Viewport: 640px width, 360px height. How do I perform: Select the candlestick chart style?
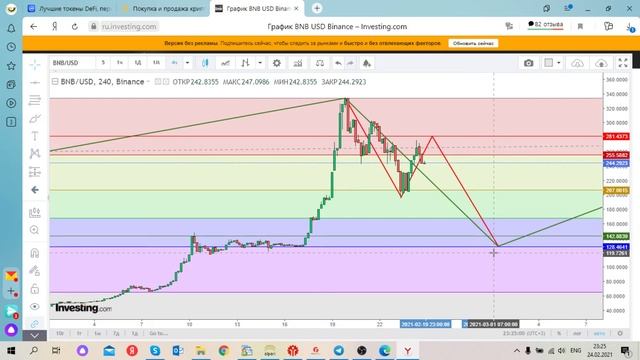click(x=205, y=63)
